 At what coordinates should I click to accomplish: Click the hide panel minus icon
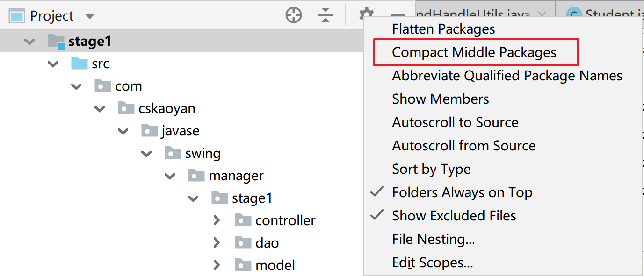398,15
